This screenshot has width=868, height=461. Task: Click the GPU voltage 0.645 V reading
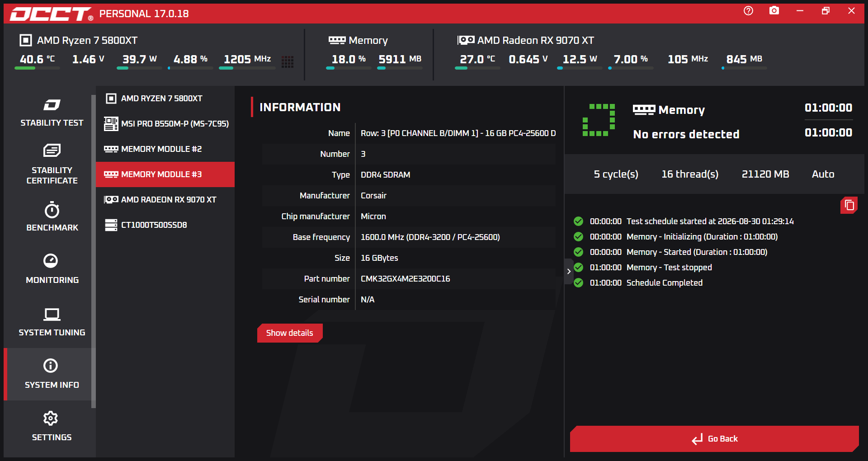pyautogui.click(x=528, y=59)
